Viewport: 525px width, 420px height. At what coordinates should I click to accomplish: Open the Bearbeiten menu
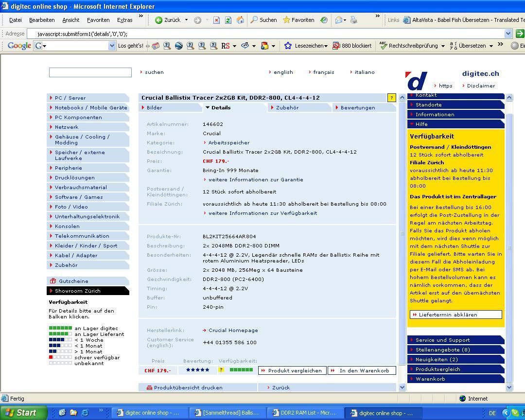(42, 20)
